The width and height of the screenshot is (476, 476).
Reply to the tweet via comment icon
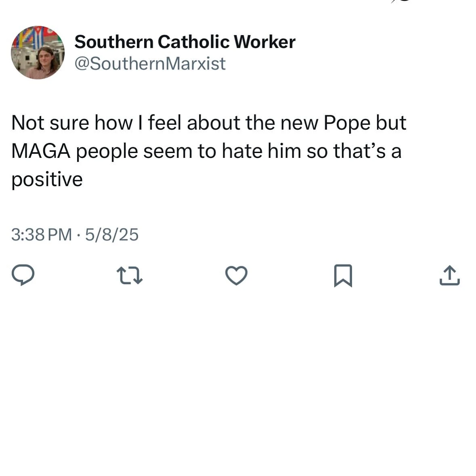tap(23, 275)
